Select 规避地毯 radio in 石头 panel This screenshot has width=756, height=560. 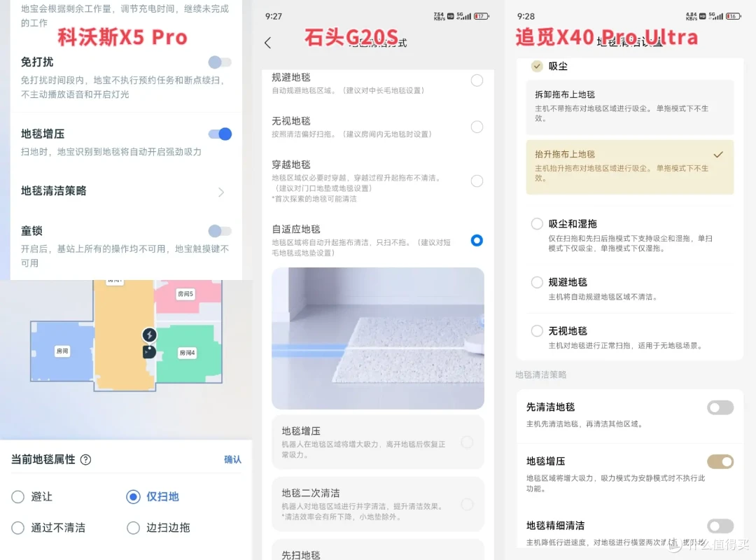click(x=477, y=80)
